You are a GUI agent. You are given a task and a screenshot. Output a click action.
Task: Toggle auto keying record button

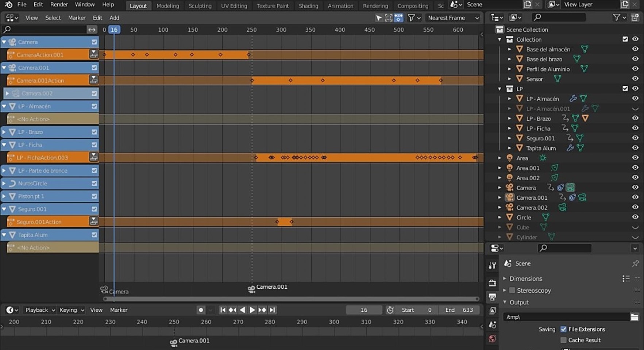(201, 310)
